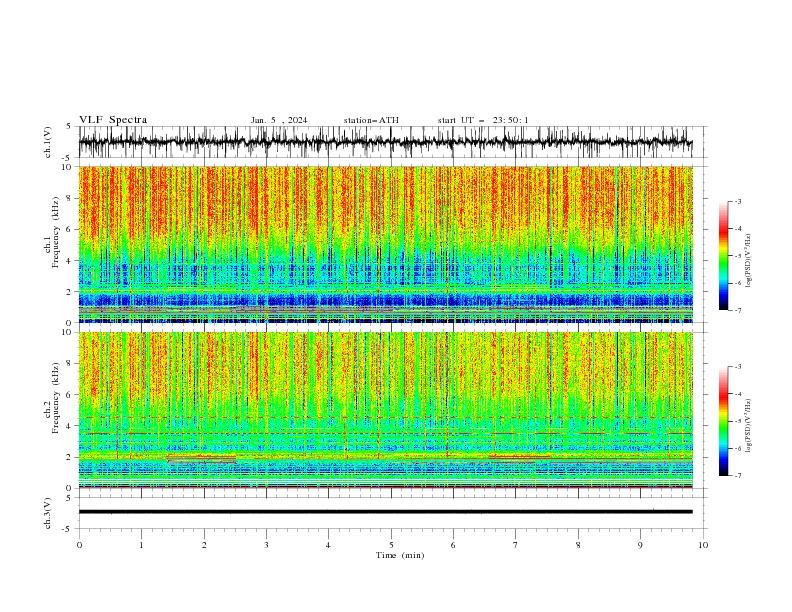Click the "-5" bottom tick of ch.3(V) axis

coord(68,529)
